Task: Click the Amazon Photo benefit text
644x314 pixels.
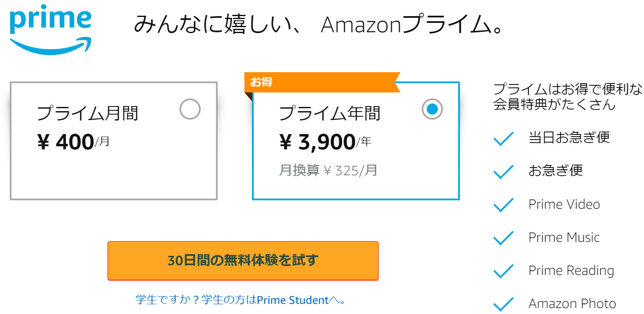Action: 572,304
